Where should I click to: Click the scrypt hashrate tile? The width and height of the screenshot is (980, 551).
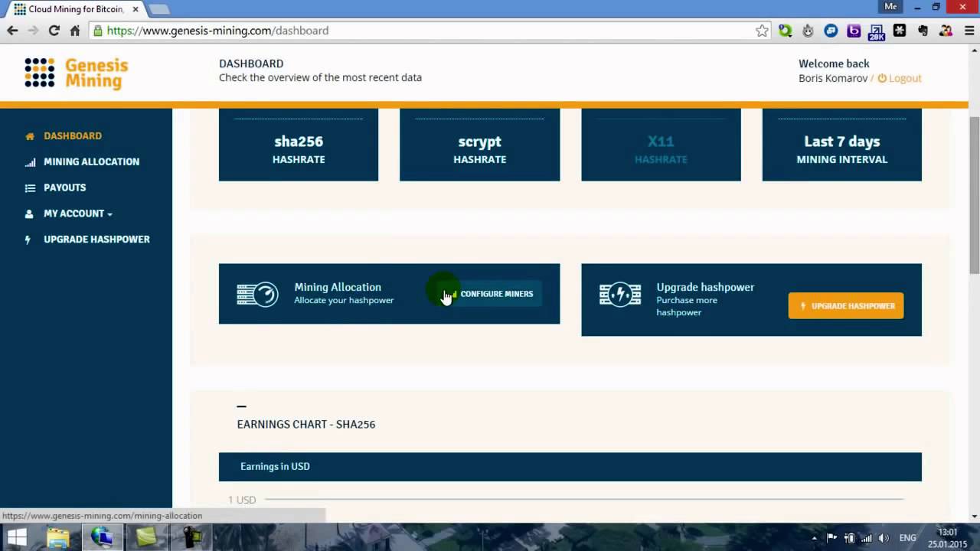(x=479, y=145)
